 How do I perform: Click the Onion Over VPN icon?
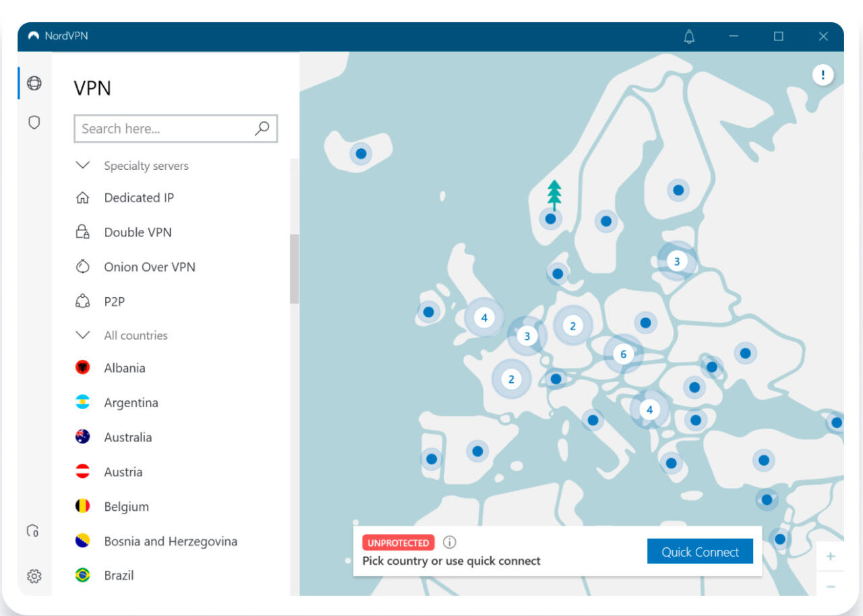[82, 266]
